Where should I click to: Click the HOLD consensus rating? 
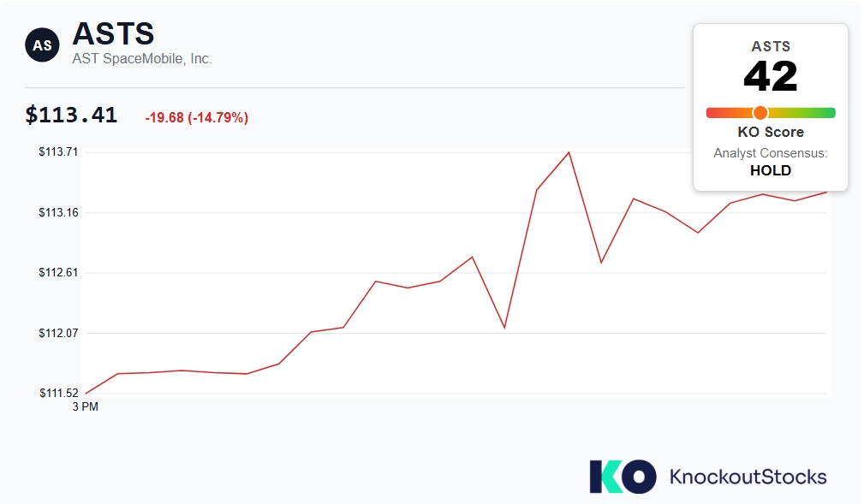pyautogui.click(x=771, y=171)
